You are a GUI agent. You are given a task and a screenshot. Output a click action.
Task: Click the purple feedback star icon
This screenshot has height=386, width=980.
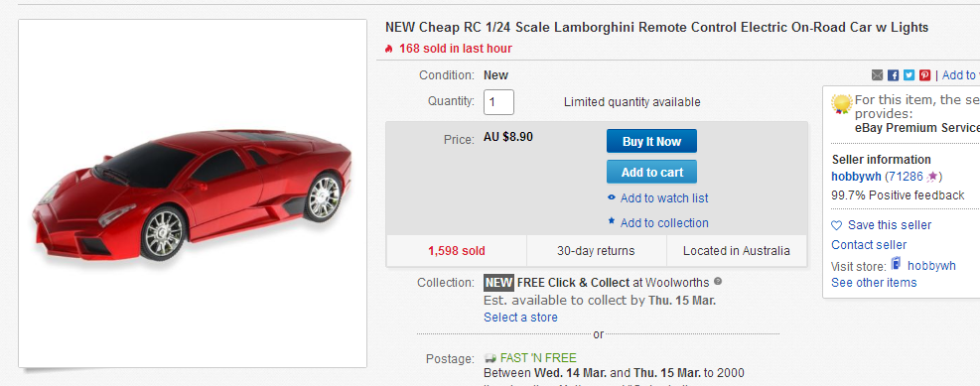pos(932,177)
